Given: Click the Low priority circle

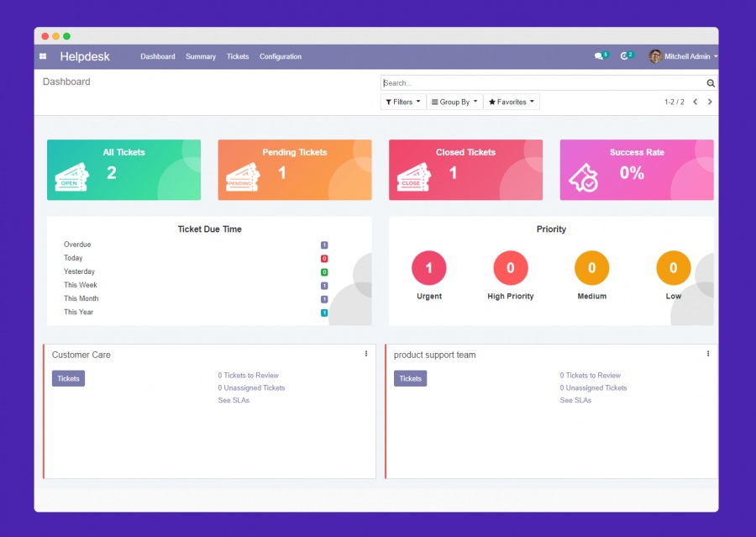Looking at the screenshot, I should pyautogui.click(x=674, y=268).
